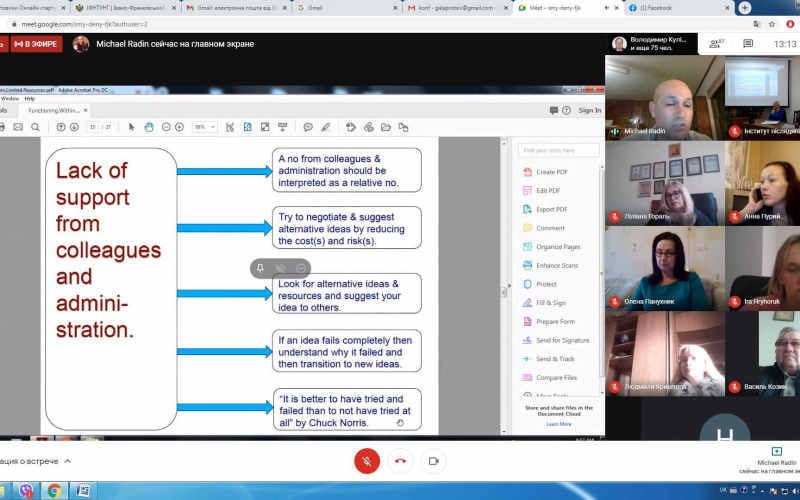Open the Володимир Кулі… and 75 others list
This screenshot has width=800, height=500.
652,44
